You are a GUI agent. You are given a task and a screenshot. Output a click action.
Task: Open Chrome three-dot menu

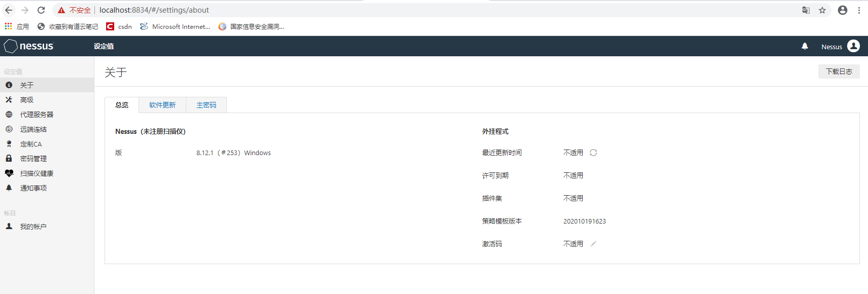point(859,10)
